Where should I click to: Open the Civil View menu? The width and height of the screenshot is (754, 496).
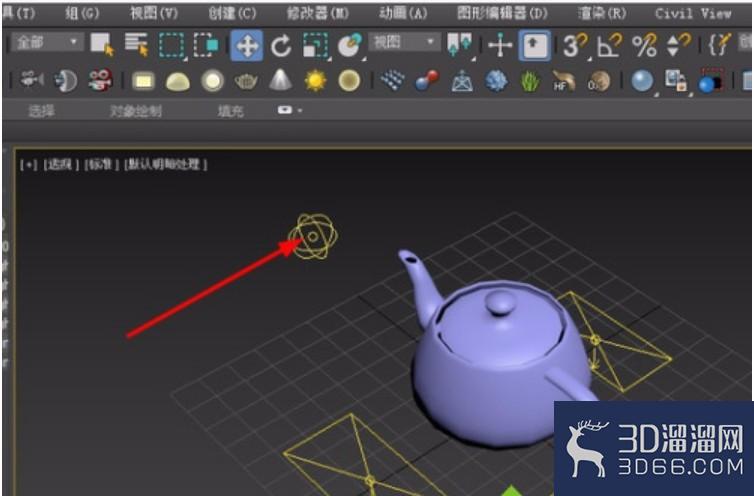pyautogui.click(x=693, y=13)
